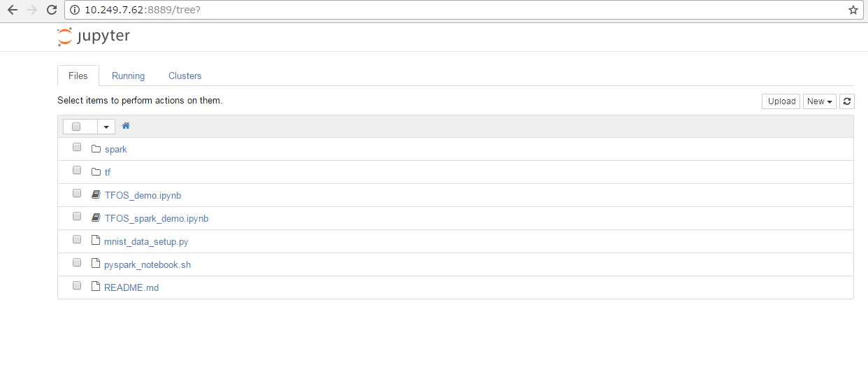Tick the mnist_data_setup.py checkbox
Image resolution: width=868 pixels, height=384 pixels.
click(x=77, y=240)
